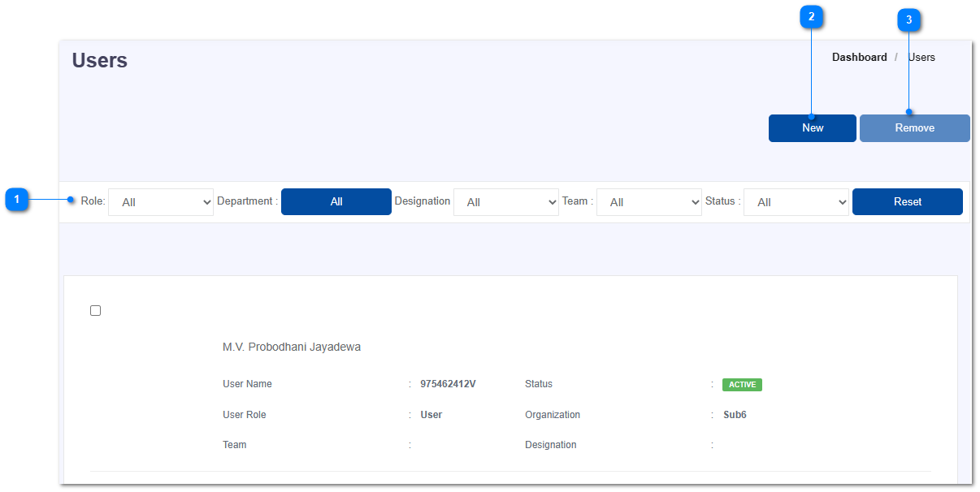Viewport: 980px width, 492px height.
Task: Select the checkbox for M.V. Probodhani Jayadewa
Action: click(96, 311)
